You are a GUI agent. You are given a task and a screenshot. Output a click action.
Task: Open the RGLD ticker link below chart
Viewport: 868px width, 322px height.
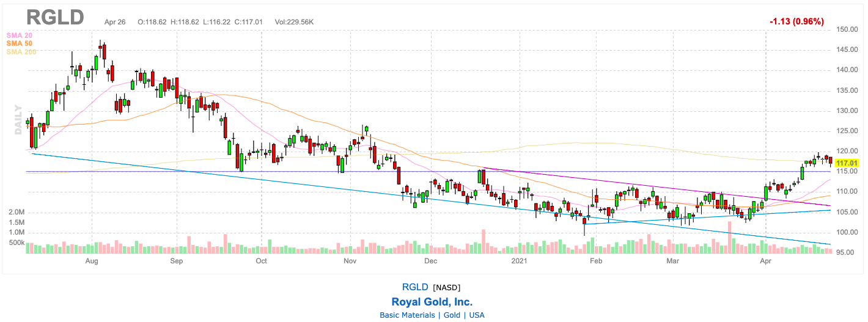pos(415,287)
